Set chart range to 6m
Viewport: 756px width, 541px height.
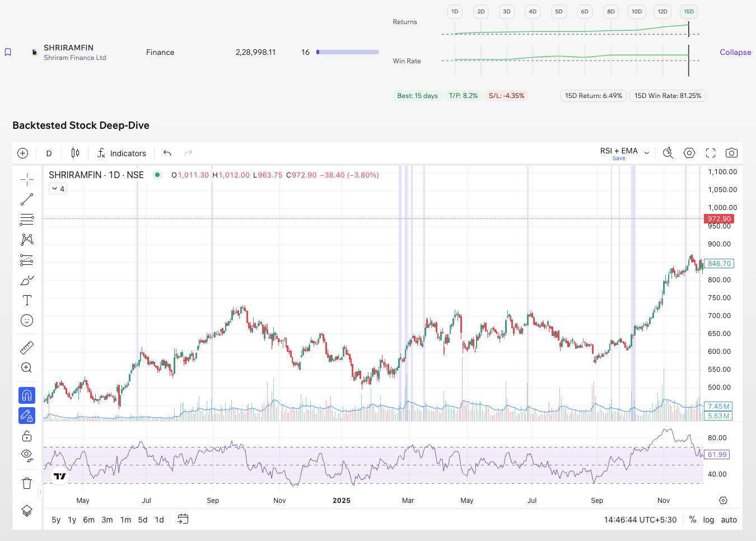[x=89, y=520]
